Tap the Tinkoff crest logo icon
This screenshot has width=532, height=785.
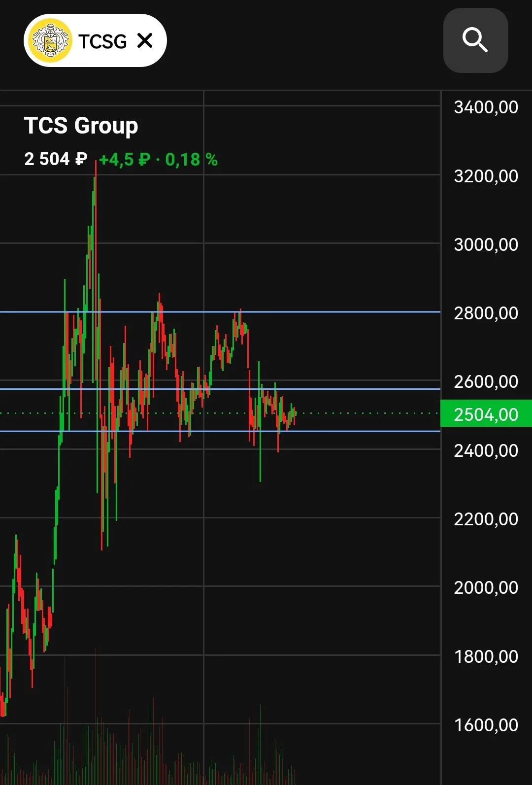[51, 40]
